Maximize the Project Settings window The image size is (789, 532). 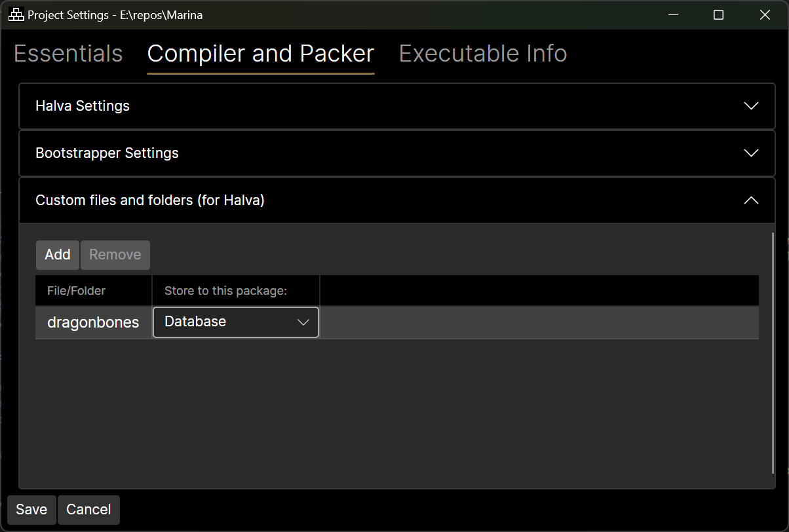(x=718, y=15)
